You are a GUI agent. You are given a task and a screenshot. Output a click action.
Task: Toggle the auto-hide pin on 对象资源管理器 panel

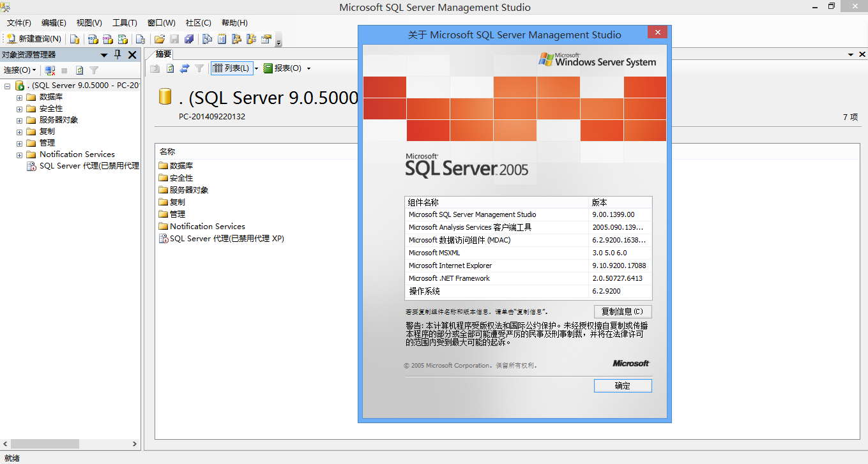pyautogui.click(x=118, y=55)
